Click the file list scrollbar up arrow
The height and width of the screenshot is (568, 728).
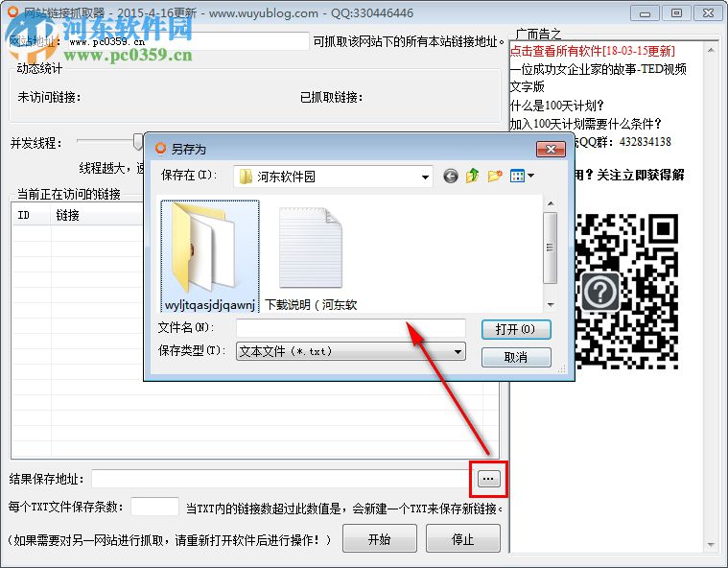[x=551, y=204]
